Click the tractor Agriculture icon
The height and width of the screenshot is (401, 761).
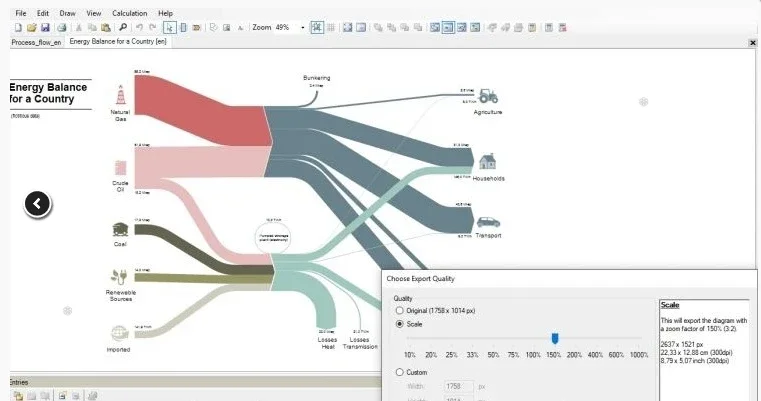coord(488,96)
